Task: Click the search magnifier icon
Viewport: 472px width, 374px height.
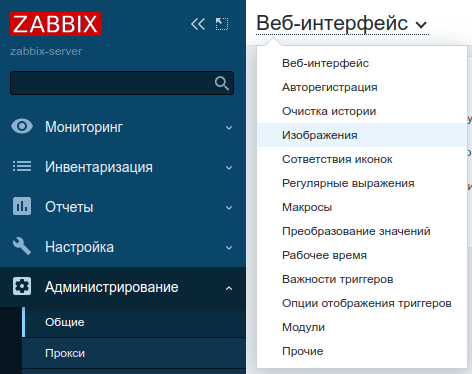Action: tap(222, 83)
